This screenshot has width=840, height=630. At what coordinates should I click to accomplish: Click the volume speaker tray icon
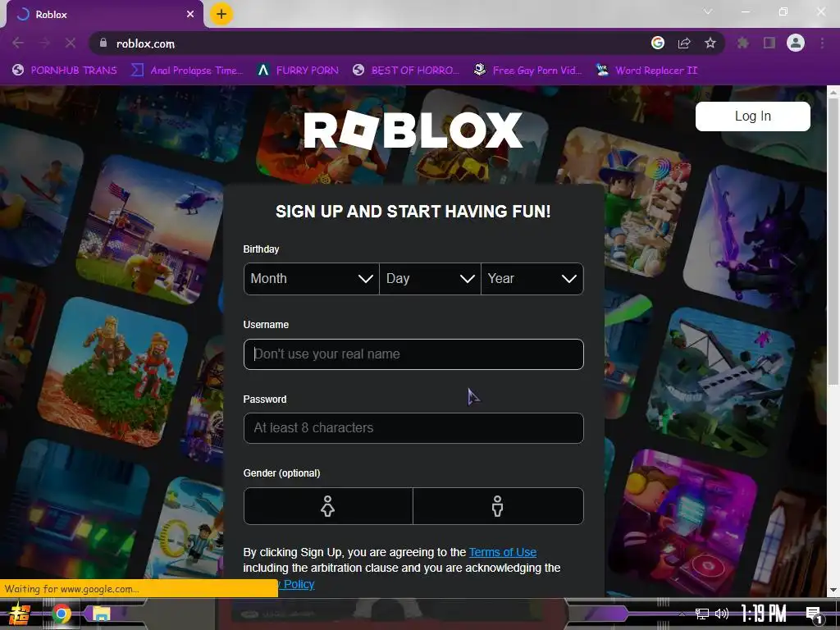coord(722,614)
